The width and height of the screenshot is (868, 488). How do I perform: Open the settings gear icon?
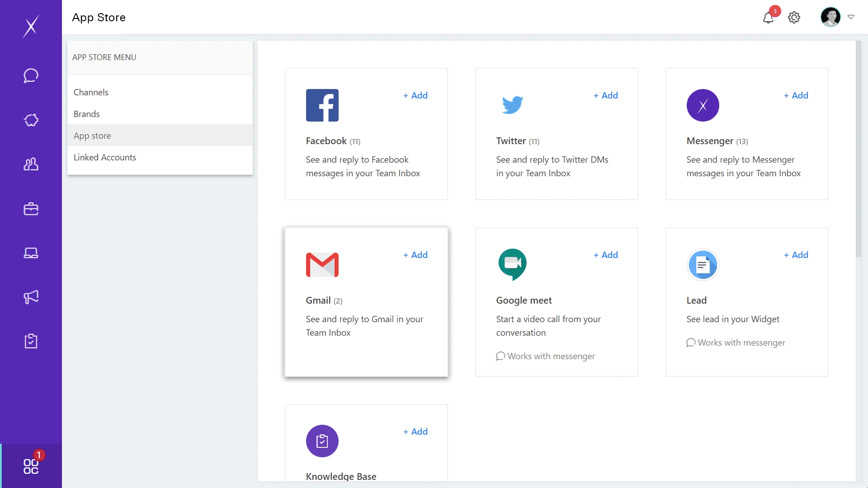[794, 18]
